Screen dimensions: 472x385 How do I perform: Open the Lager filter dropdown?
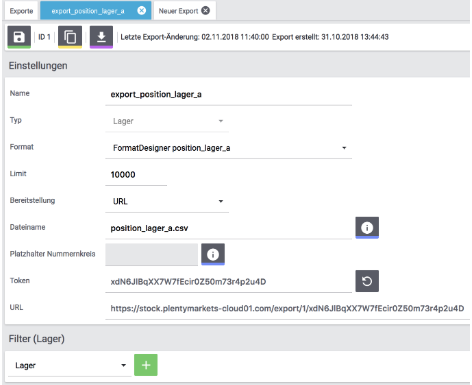click(x=69, y=366)
